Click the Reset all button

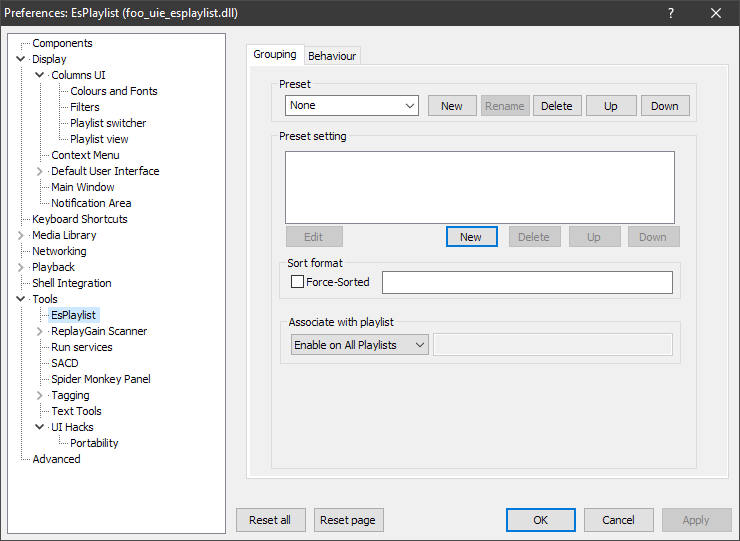[x=270, y=520]
